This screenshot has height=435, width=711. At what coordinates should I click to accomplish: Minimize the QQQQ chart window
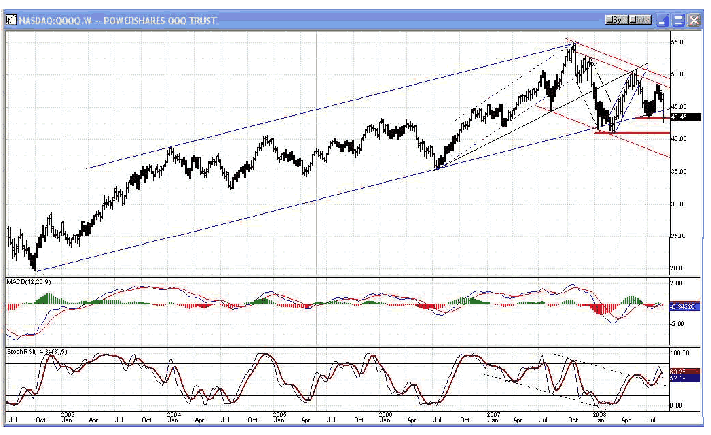click(663, 20)
